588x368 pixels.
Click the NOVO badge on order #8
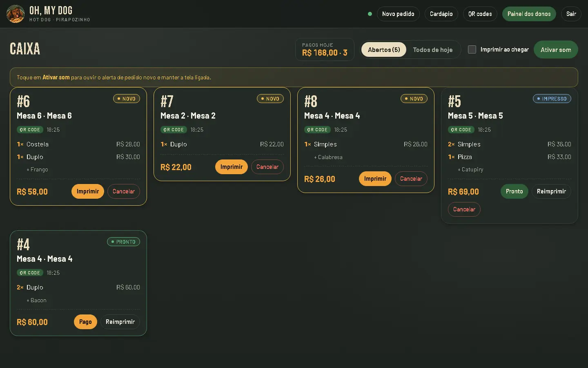tap(414, 99)
